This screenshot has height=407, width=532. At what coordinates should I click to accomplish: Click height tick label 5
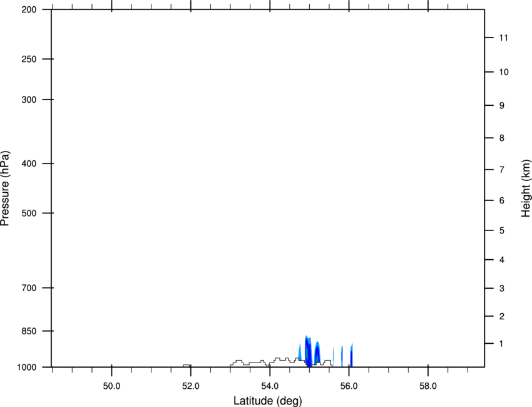point(502,230)
